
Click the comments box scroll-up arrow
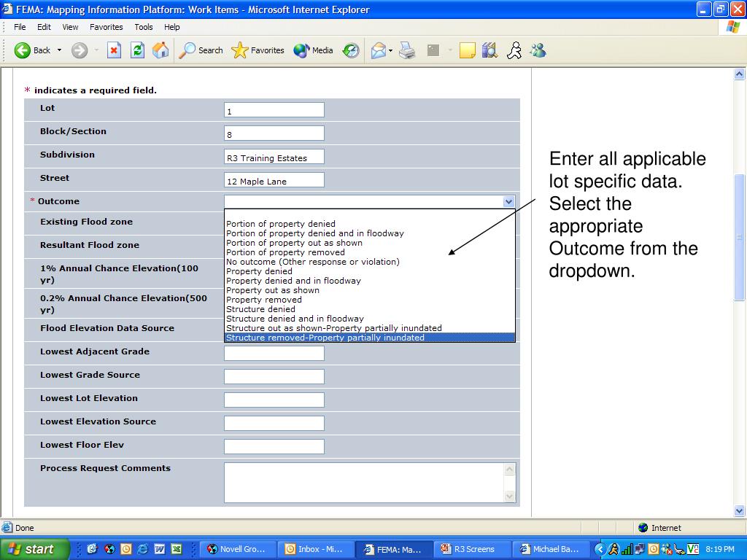[x=509, y=469]
